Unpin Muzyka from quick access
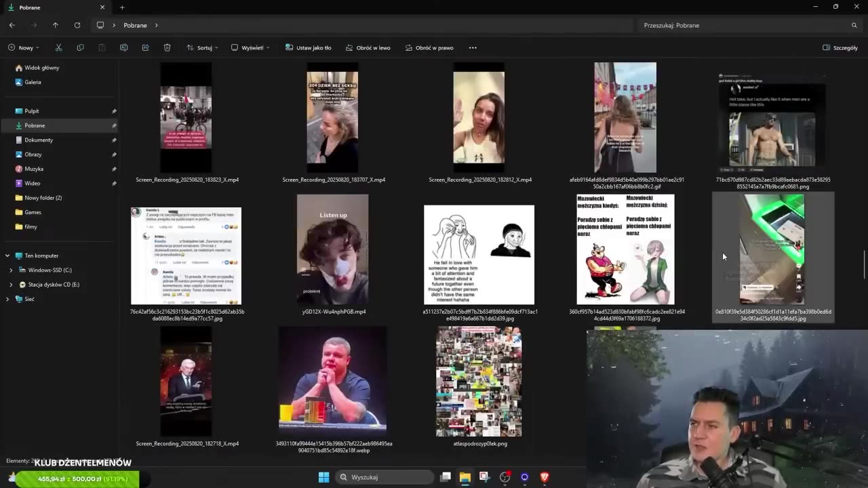 pyautogui.click(x=114, y=169)
